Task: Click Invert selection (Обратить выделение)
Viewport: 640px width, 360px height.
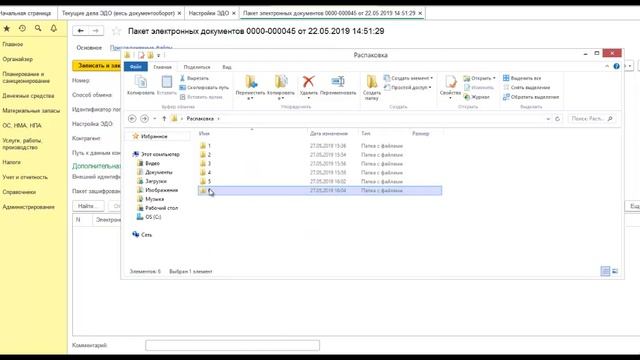Action: coord(531,97)
